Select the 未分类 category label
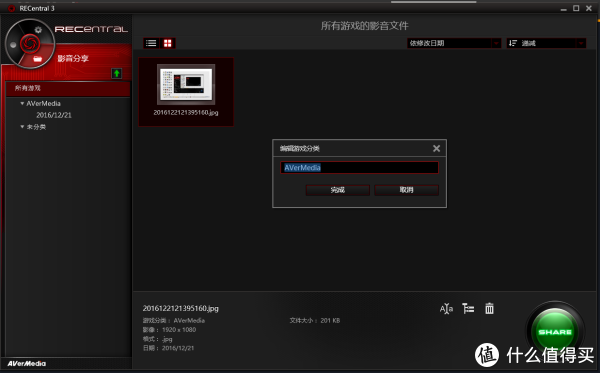Image resolution: width=600 pixels, height=373 pixels. pos(36,127)
